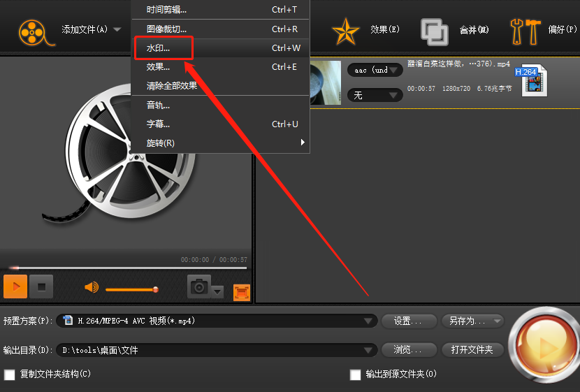Open the Add File dropdown arrow
580x392 pixels.
pyautogui.click(x=117, y=29)
